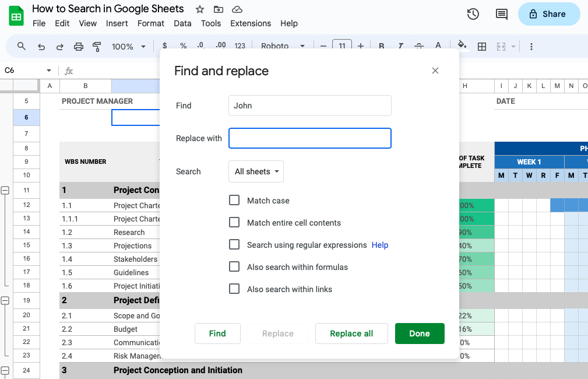Open the Roboto font dropdown
Viewport: 588px width, 379px height.
click(283, 46)
